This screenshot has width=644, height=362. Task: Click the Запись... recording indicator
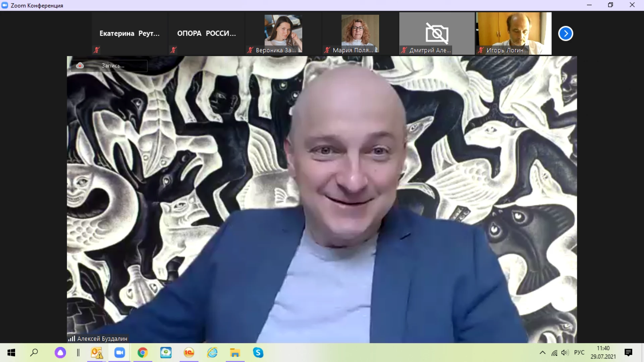click(x=109, y=66)
